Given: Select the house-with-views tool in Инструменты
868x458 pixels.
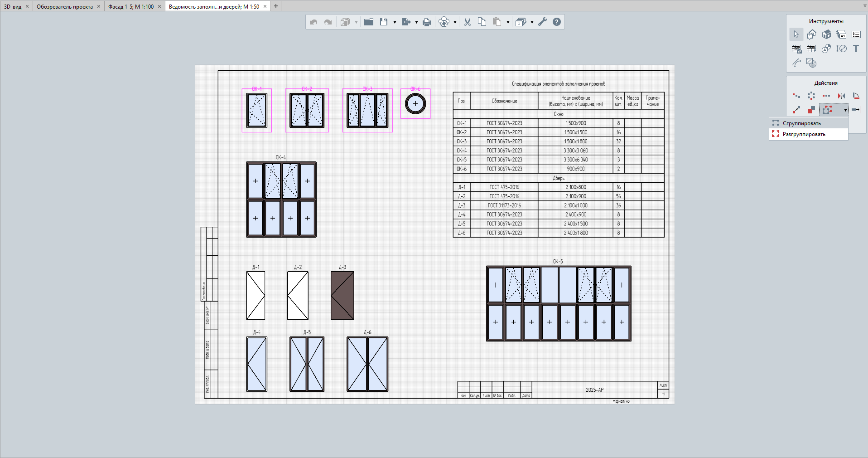Looking at the screenshot, I should tap(811, 34).
